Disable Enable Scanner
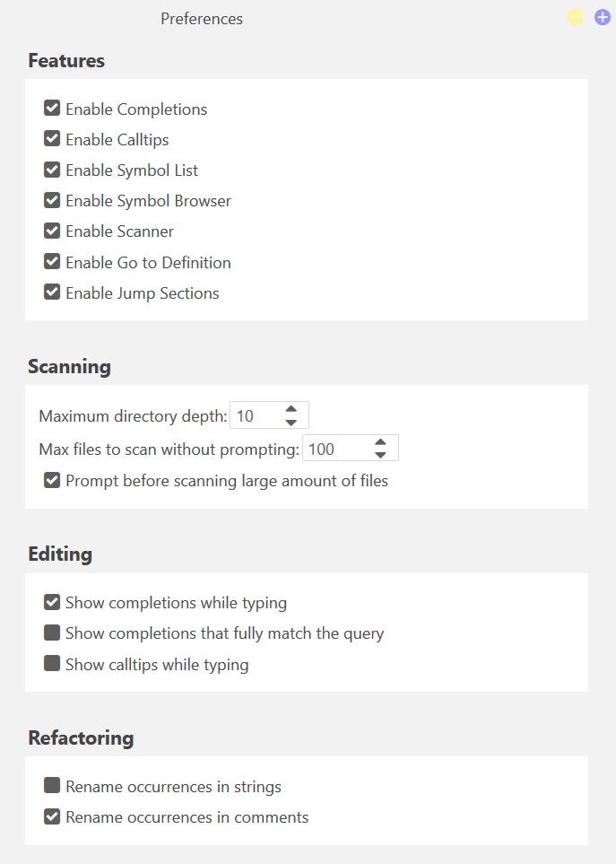This screenshot has height=864, width=616. tap(52, 231)
